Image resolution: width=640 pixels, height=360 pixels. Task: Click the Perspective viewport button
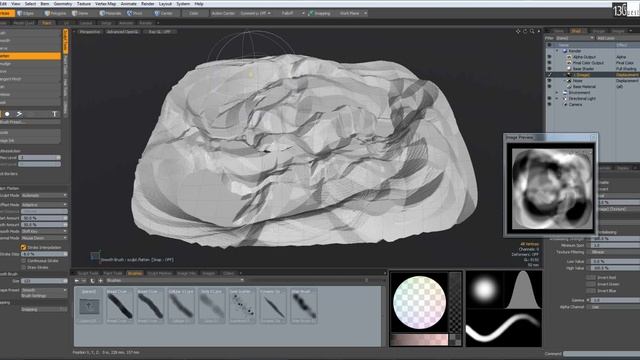(x=90, y=31)
